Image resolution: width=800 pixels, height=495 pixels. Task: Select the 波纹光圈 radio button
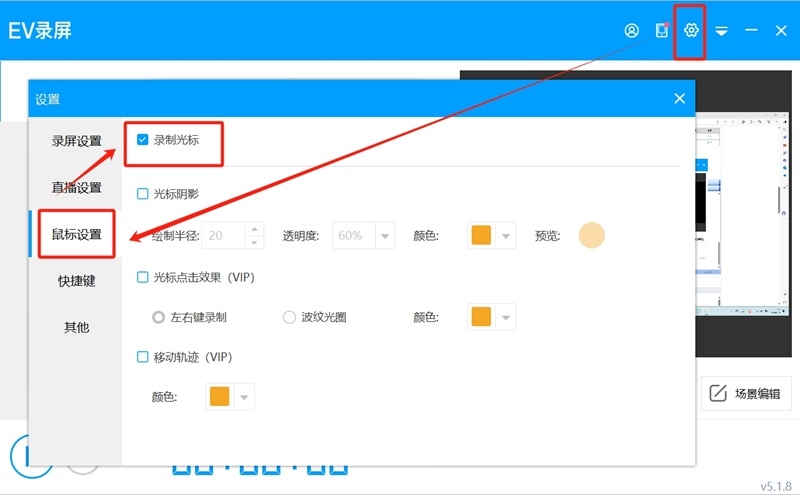(289, 317)
